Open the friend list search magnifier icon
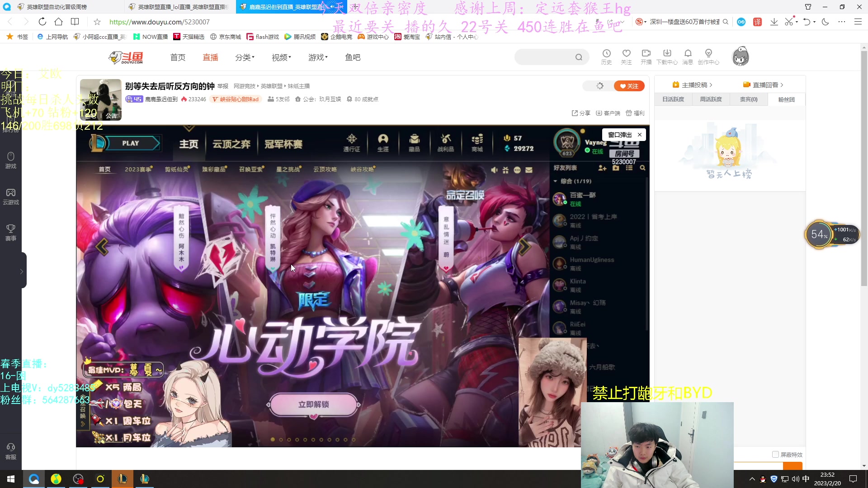 [643, 168]
